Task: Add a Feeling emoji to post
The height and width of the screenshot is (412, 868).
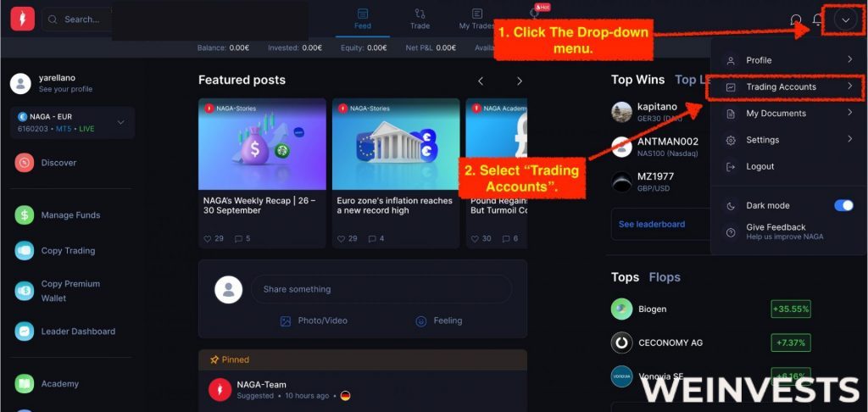Action: (x=438, y=320)
